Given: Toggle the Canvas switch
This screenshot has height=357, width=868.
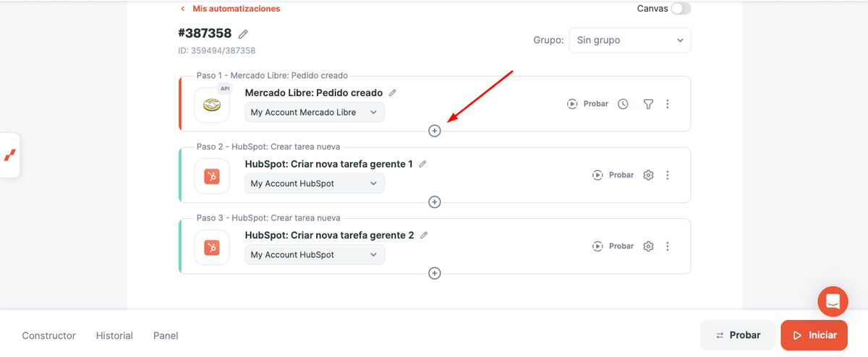Looking at the screenshot, I should coord(681,9).
